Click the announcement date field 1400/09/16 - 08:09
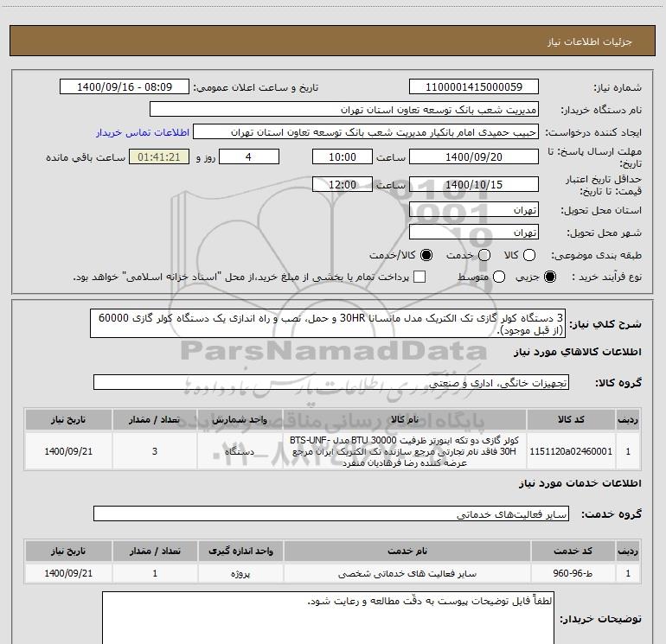The image size is (666, 644). point(125,86)
